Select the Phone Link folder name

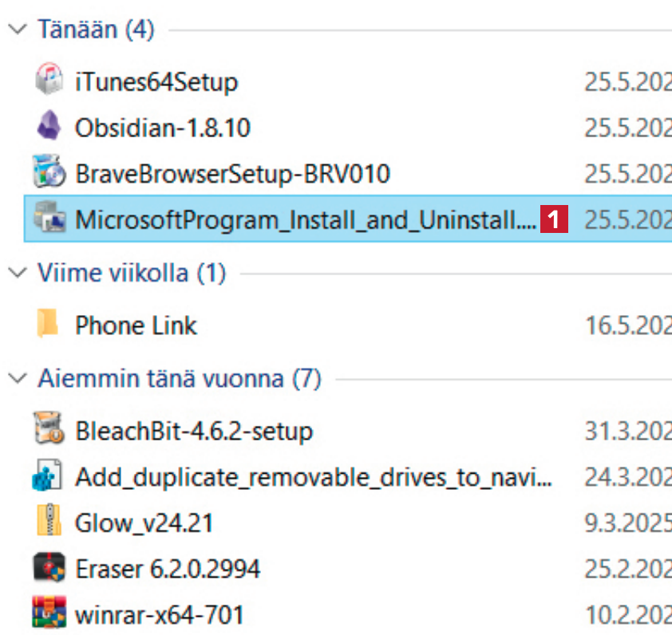click(136, 325)
